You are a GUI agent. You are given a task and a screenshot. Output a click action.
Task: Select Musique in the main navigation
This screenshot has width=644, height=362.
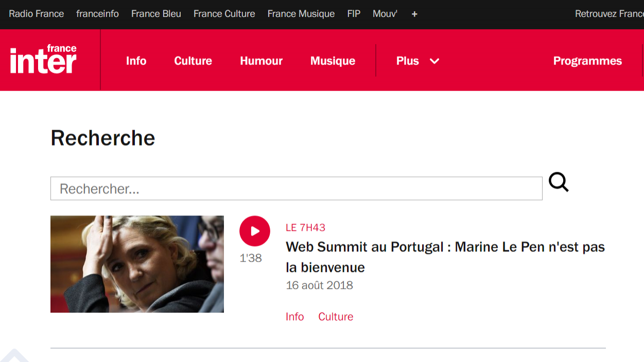(x=333, y=61)
